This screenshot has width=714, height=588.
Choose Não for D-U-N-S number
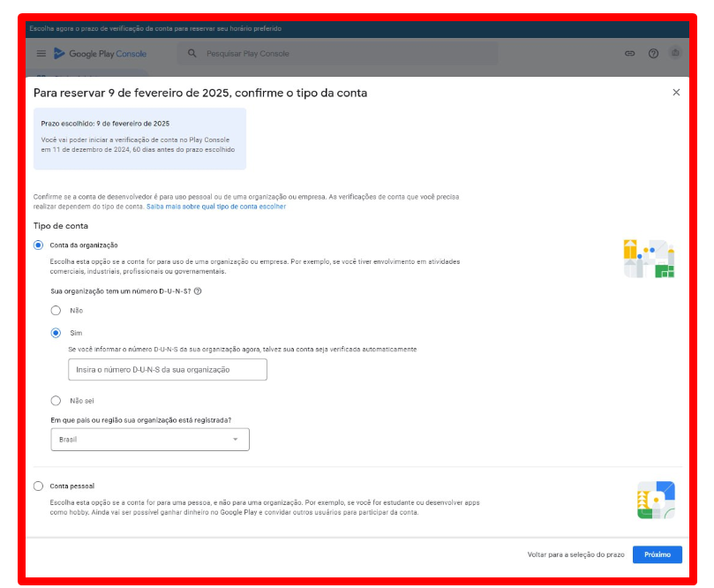[56, 310]
